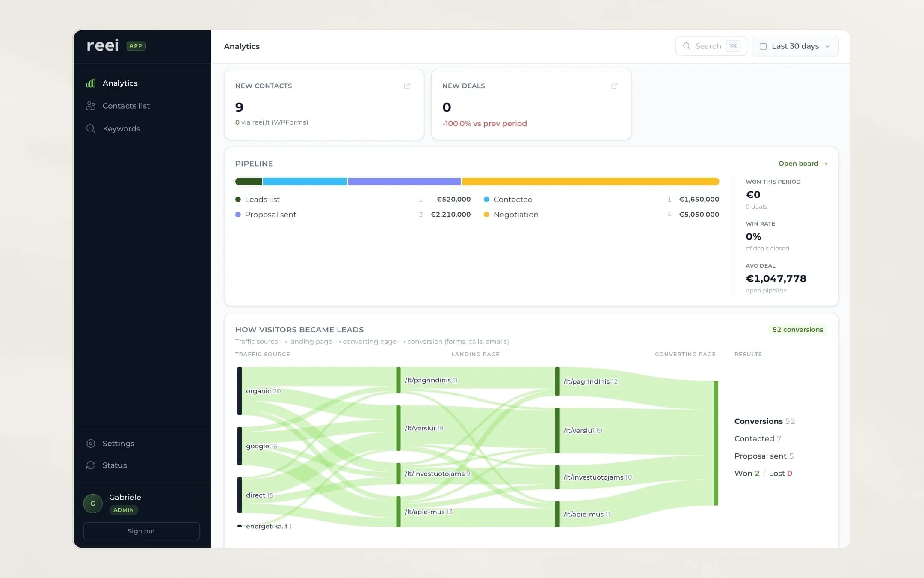Click converting page /lt/apie-mus 11 label
This screenshot has height=578, width=924.
[x=586, y=514]
